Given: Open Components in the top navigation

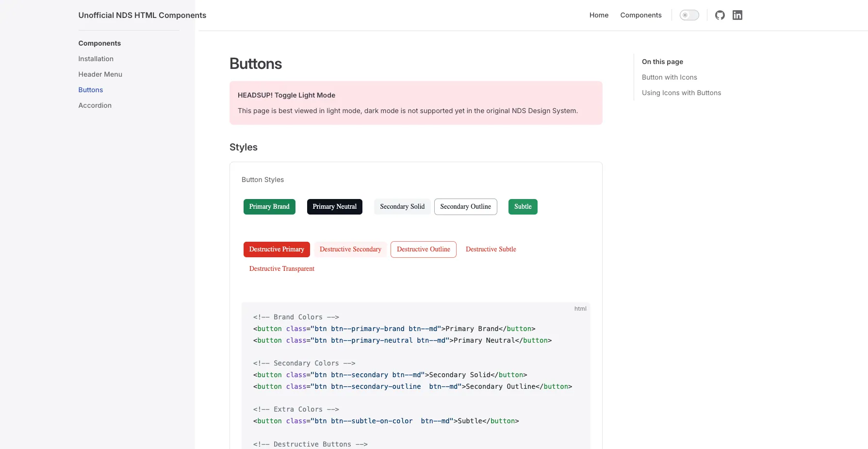Looking at the screenshot, I should coord(641,15).
